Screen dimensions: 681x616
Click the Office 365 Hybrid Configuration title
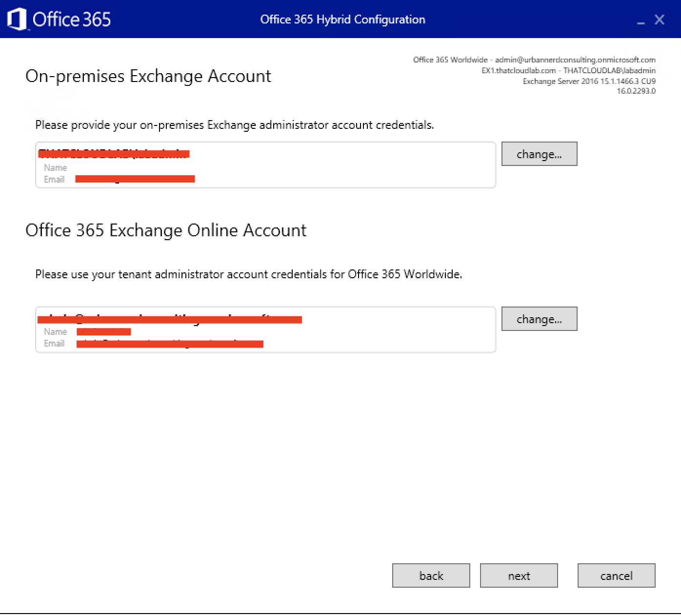(x=342, y=20)
